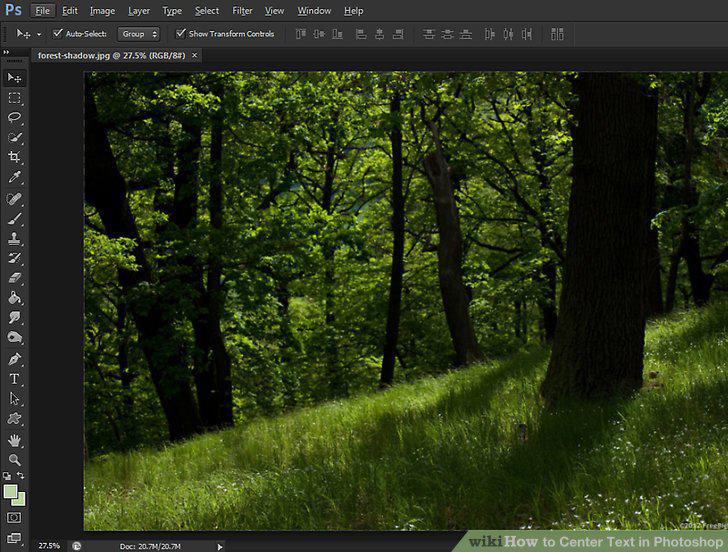Select the Eraser tool
Viewport: 728px width, 552px height.
[x=14, y=279]
